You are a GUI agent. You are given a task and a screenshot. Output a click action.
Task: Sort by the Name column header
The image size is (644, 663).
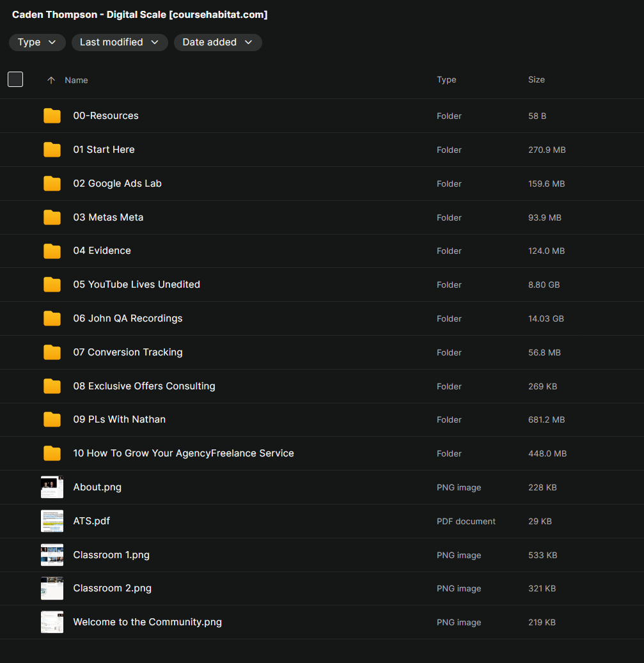point(76,81)
